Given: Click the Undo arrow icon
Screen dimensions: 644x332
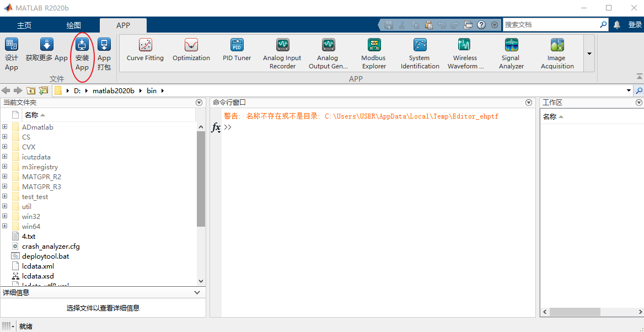Looking at the screenshot, I should pyautogui.click(x=442, y=25).
